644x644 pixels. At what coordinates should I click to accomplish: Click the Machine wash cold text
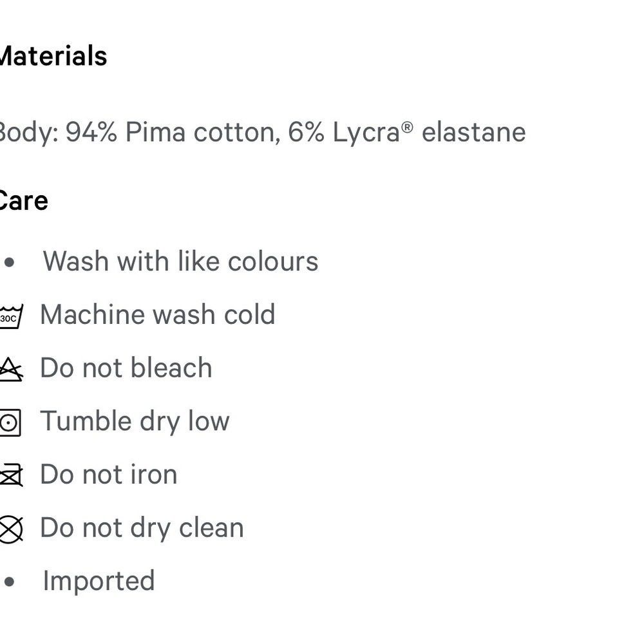coord(158,315)
